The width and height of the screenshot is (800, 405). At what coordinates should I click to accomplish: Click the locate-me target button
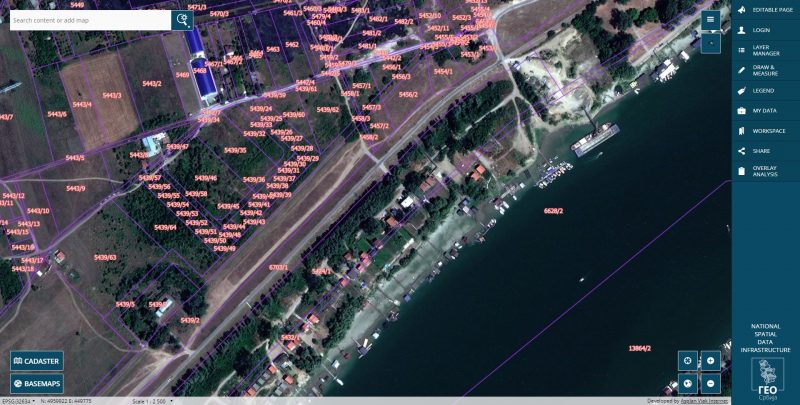coord(688,361)
